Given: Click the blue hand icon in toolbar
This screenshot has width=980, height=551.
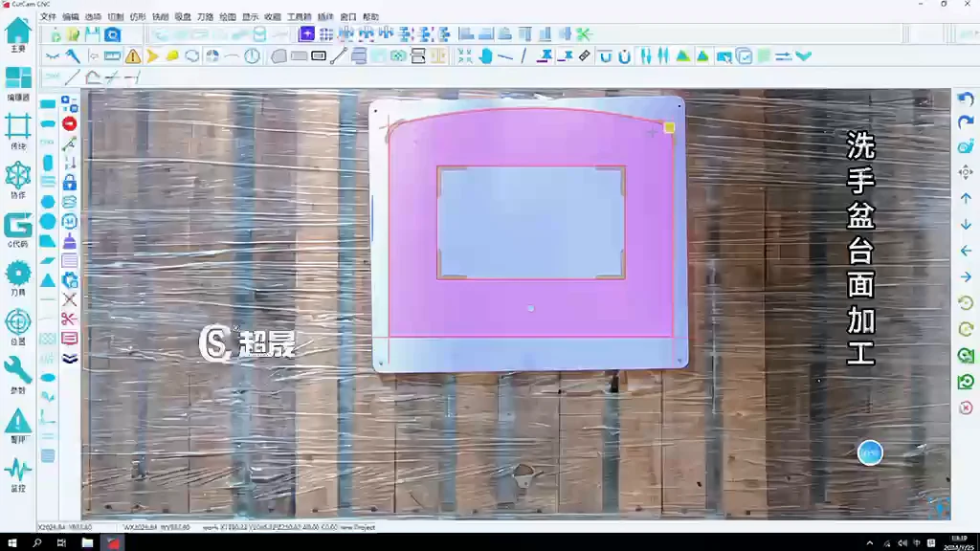Looking at the screenshot, I should 485,56.
